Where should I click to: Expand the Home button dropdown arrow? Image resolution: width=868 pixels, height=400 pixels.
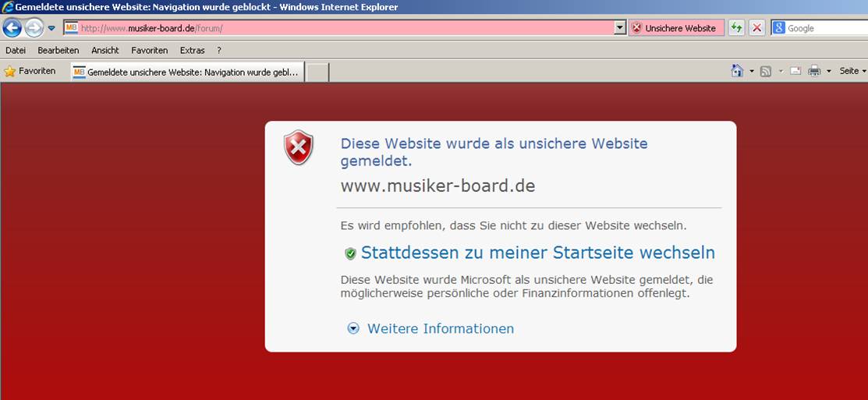point(752,72)
